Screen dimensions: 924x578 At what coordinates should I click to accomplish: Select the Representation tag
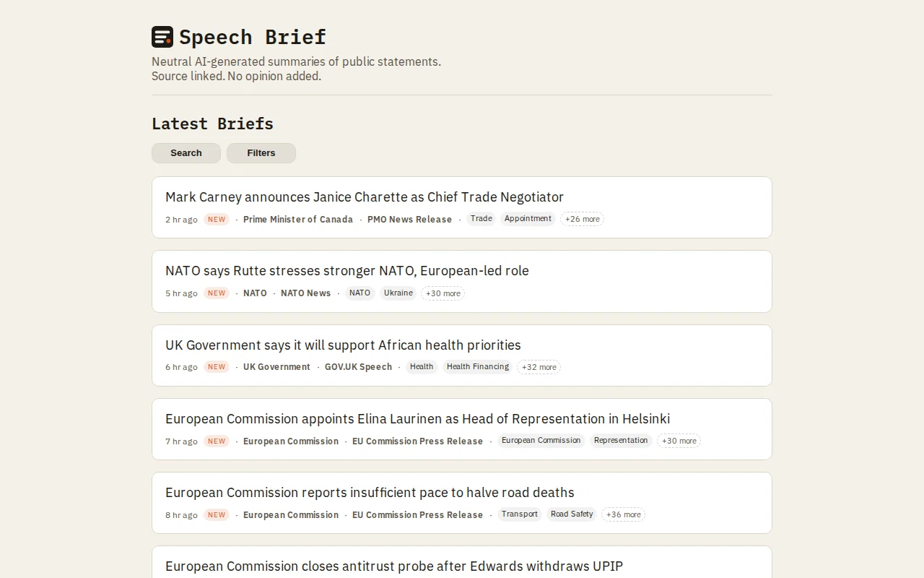[x=621, y=441]
